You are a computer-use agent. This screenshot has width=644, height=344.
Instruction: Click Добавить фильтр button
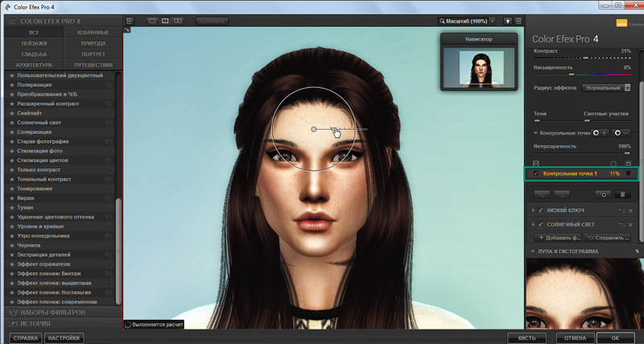point(558,238)
